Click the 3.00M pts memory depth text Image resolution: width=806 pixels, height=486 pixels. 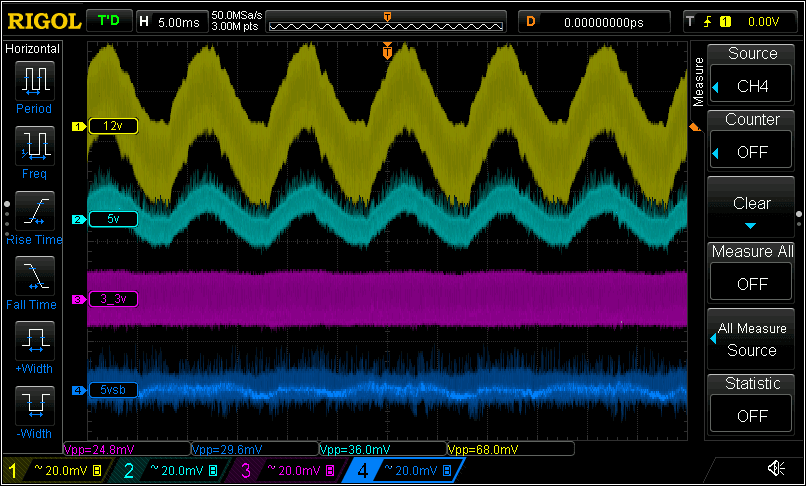234,27
